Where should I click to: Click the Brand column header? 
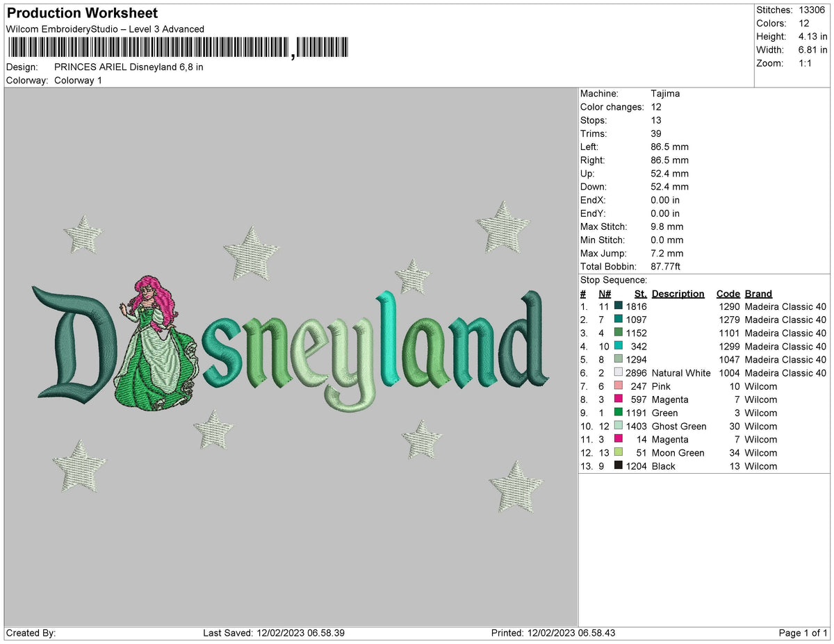tap(758, 294)
